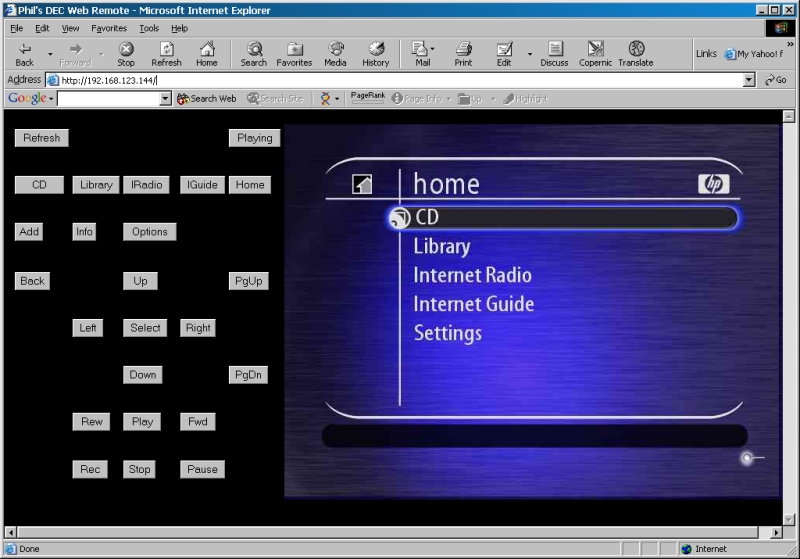Open the Edit menu

pos(42,28)
